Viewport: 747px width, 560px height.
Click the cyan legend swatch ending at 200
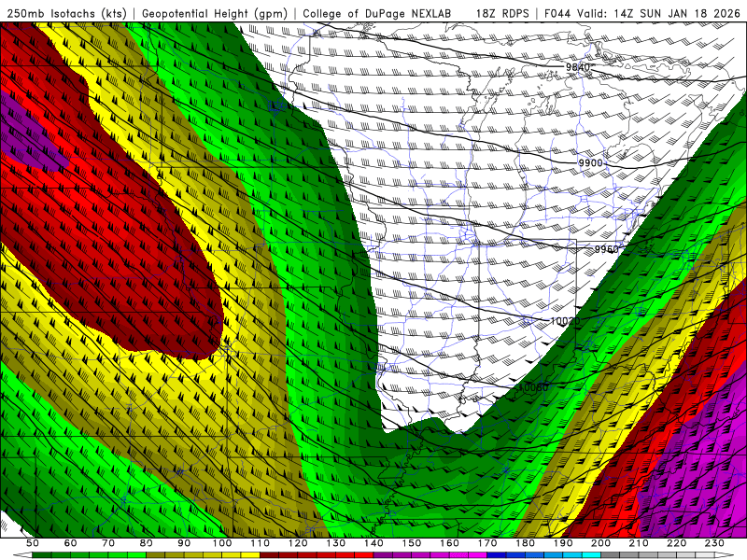[591, 555]
